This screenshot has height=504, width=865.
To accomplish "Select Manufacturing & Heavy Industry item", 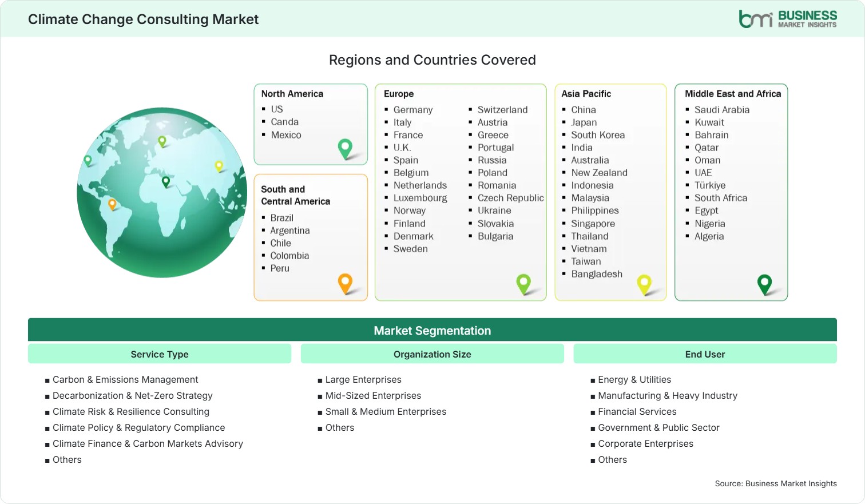I will (x=668, y=395).
